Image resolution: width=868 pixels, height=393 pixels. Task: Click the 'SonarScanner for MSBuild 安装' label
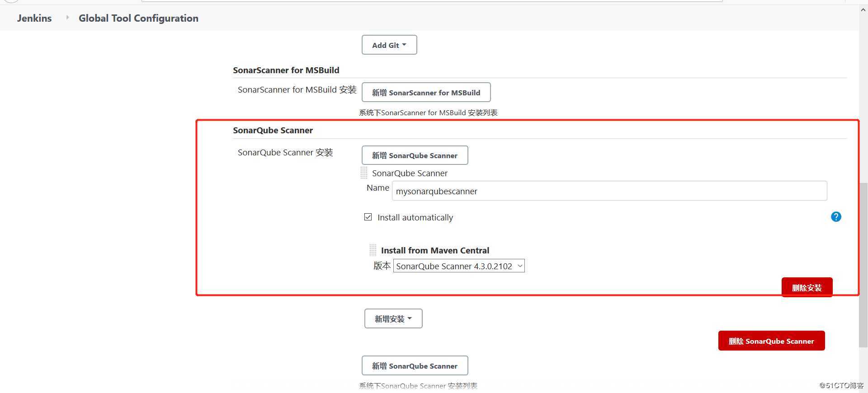point(297,89)
